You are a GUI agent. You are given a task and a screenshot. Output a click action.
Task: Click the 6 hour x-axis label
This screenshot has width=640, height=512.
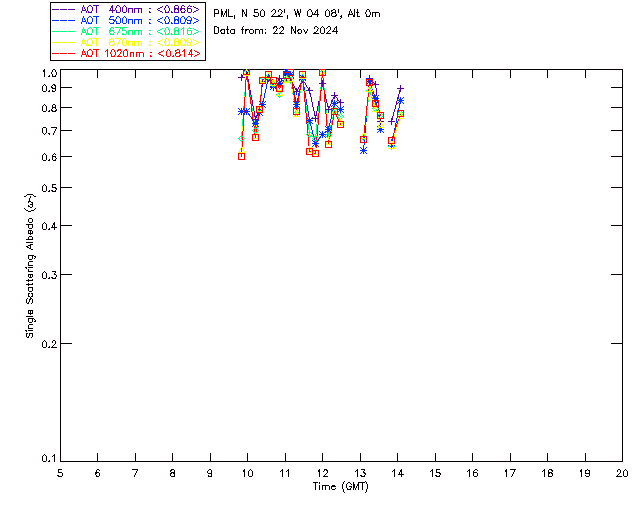(x=98, y=473)
